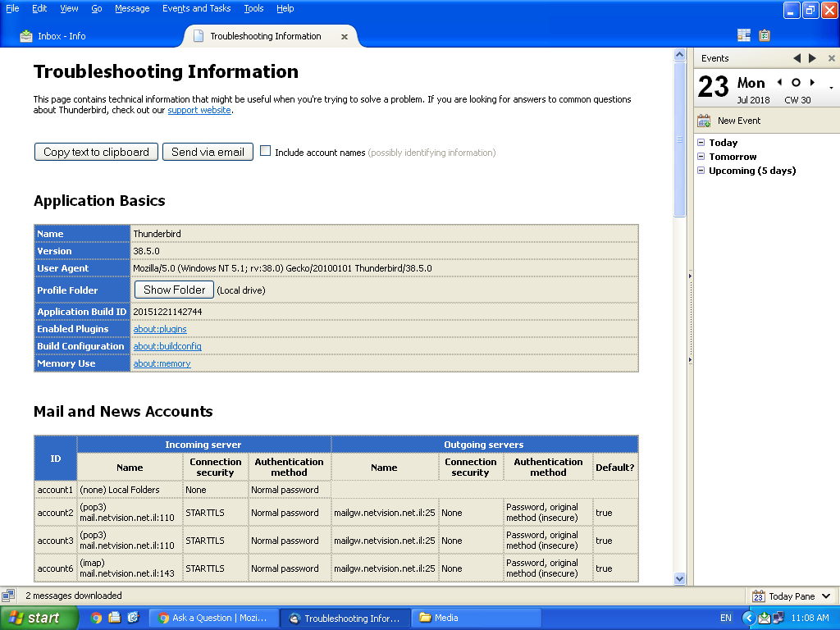Click the new mail tray icon

764,618
